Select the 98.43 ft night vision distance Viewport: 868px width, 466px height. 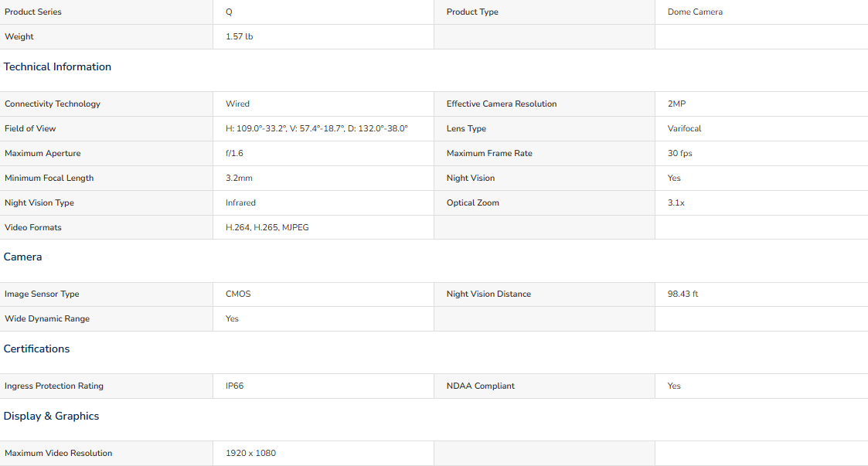coord(682,294)
